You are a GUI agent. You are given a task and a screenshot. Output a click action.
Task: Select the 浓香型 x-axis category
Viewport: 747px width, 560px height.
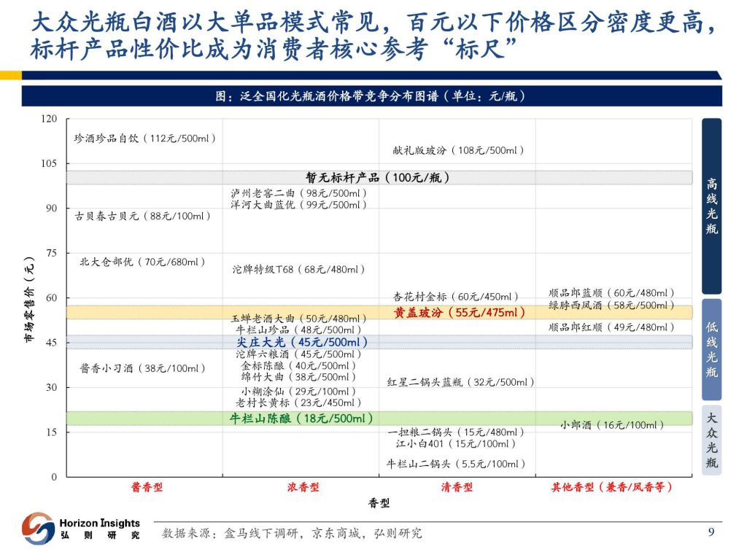[303, 487]
